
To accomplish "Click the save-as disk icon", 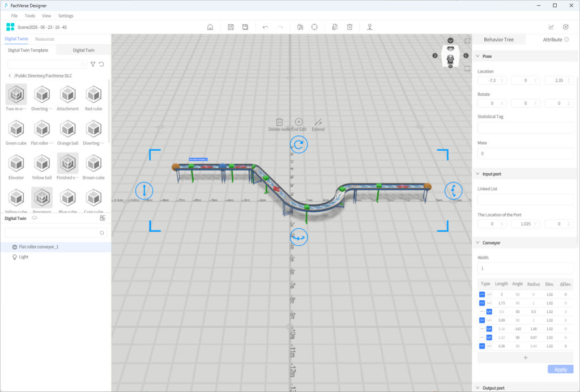I will click(245, 27).
